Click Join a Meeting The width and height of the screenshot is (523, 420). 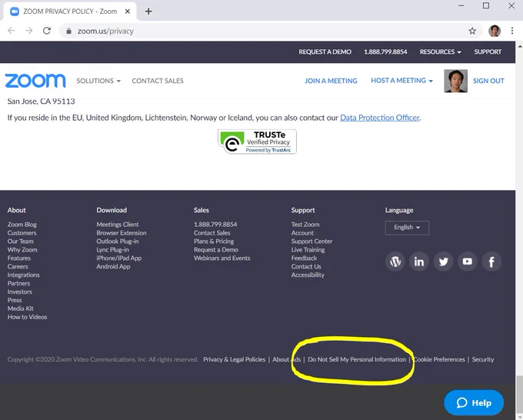pos(331,81)
